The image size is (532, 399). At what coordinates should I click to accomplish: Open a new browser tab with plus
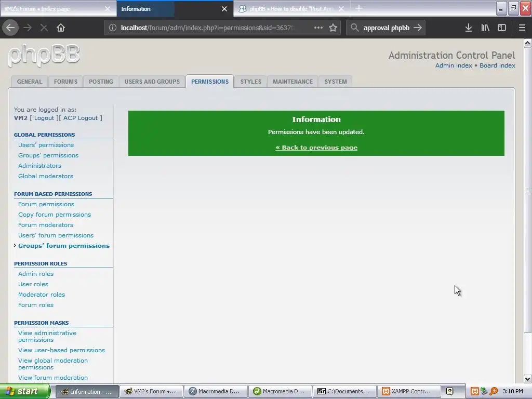coord(358,8)
